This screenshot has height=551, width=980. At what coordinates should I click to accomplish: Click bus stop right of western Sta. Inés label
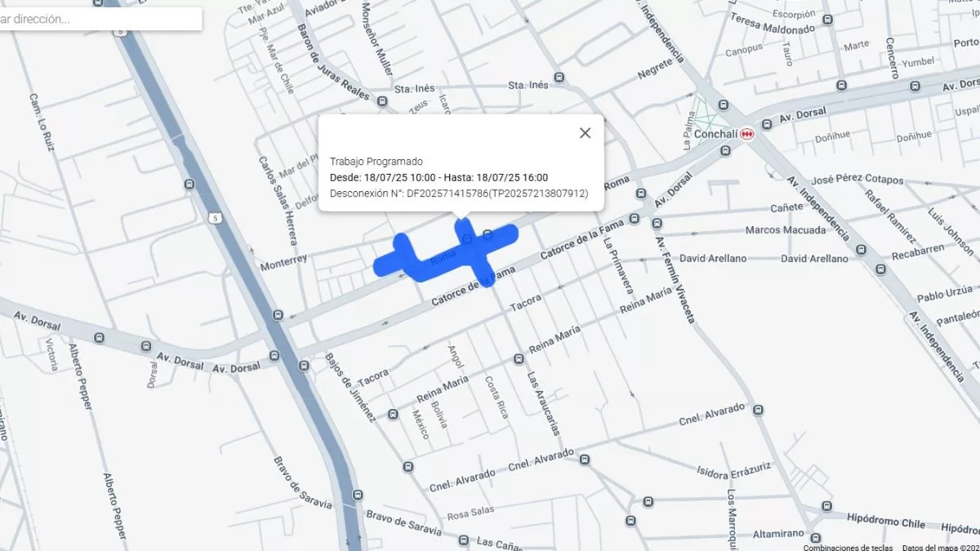(x=382, y=100)
